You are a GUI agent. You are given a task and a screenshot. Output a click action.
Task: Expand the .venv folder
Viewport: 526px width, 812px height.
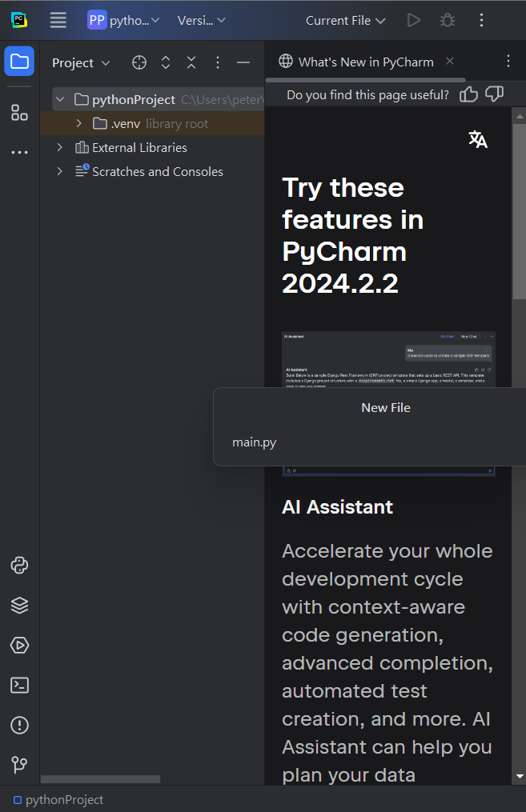click(78, 123)
